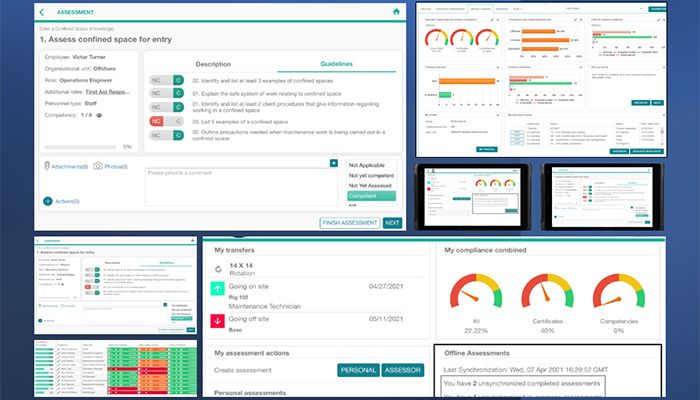Image resolution: width=700 pixels, height=400 pixels.
Task: Click the employee name 'Victor Turner'
Action: click(x=89, y=57)
